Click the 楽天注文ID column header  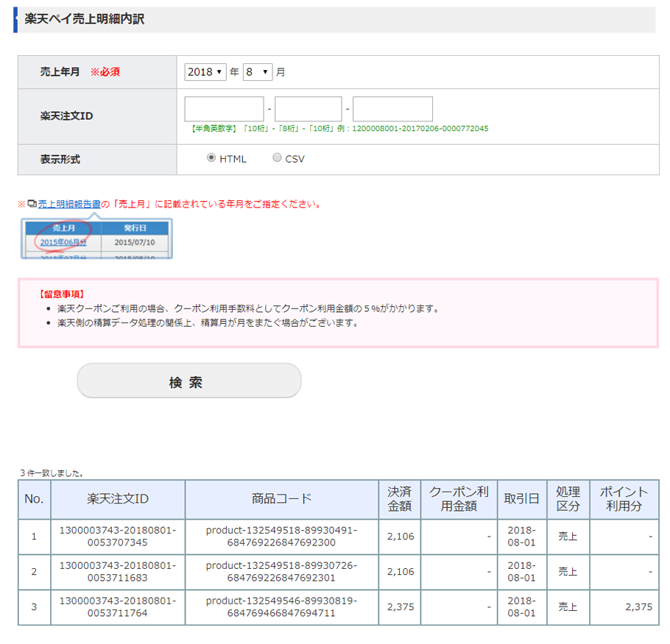click(x=118, y=499)
